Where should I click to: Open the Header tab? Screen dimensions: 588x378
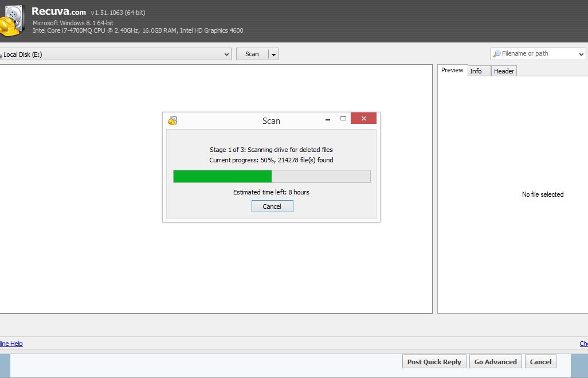coord(504,71)
